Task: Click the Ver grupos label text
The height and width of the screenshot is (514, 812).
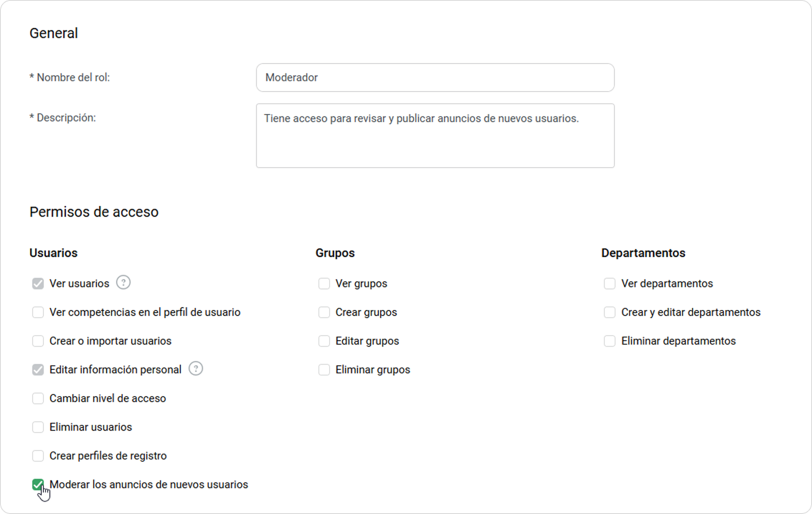Action: [362, 284]
